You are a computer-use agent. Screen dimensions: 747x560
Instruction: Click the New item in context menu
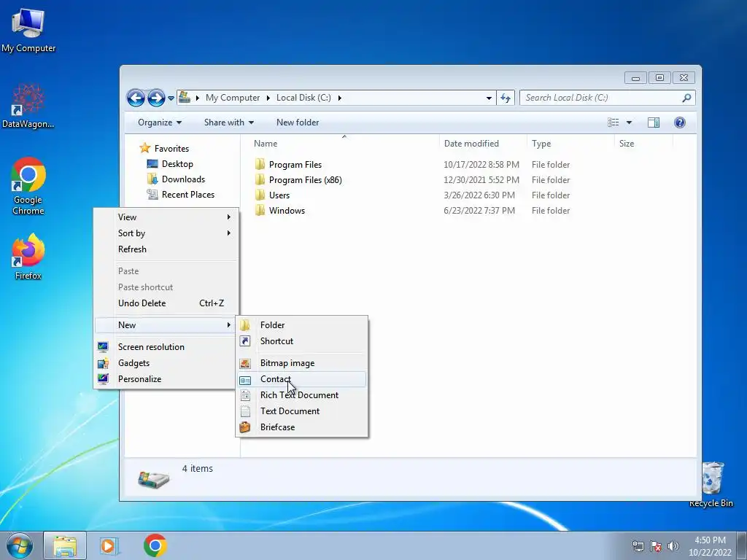pos(166,324)
